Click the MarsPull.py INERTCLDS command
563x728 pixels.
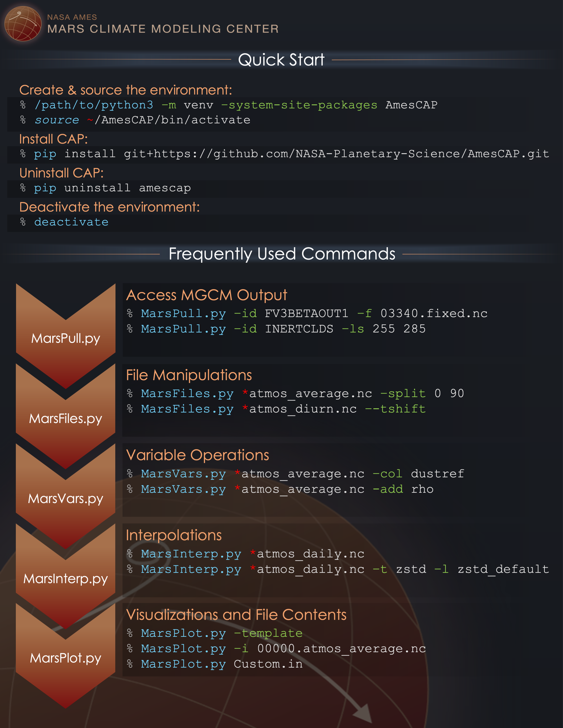click(x=276, y=329)
